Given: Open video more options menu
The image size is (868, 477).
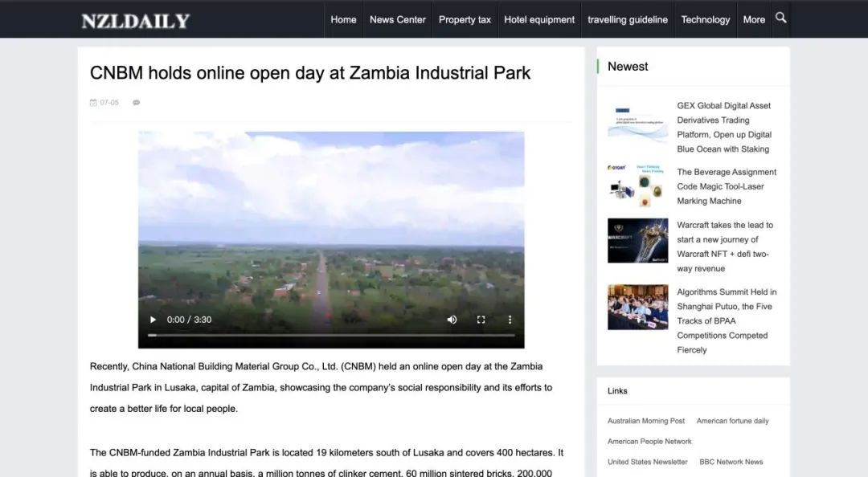Looking at the screenshot, I should pos(510,320).
